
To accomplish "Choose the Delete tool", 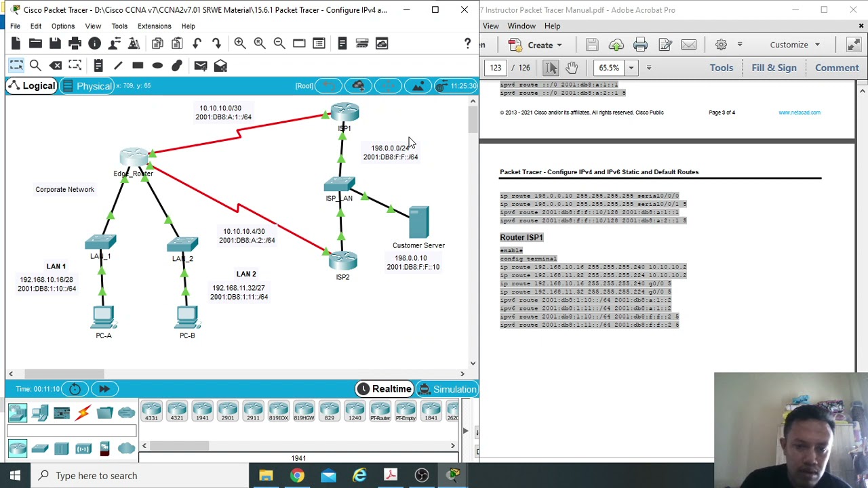I will [56, 66].
